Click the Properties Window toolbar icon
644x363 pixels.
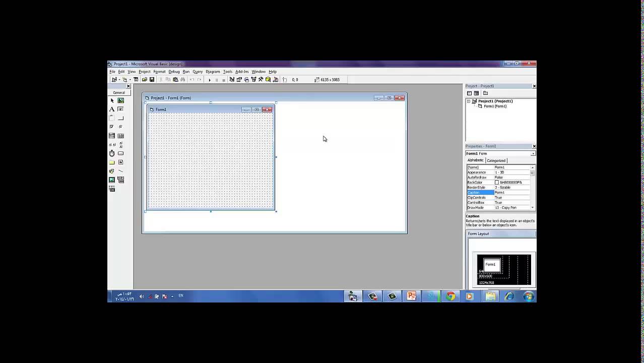[239, 80]
